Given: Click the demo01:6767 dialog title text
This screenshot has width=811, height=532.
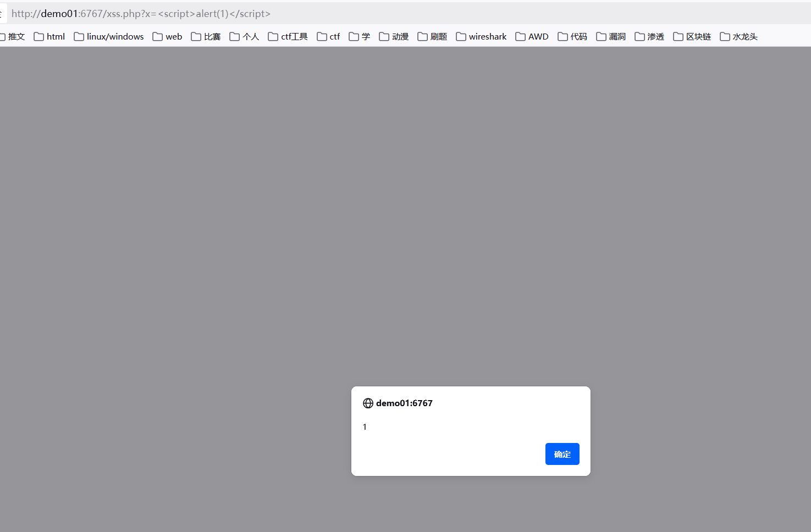Looking at the screenshot, I should (x=404, y=403).
